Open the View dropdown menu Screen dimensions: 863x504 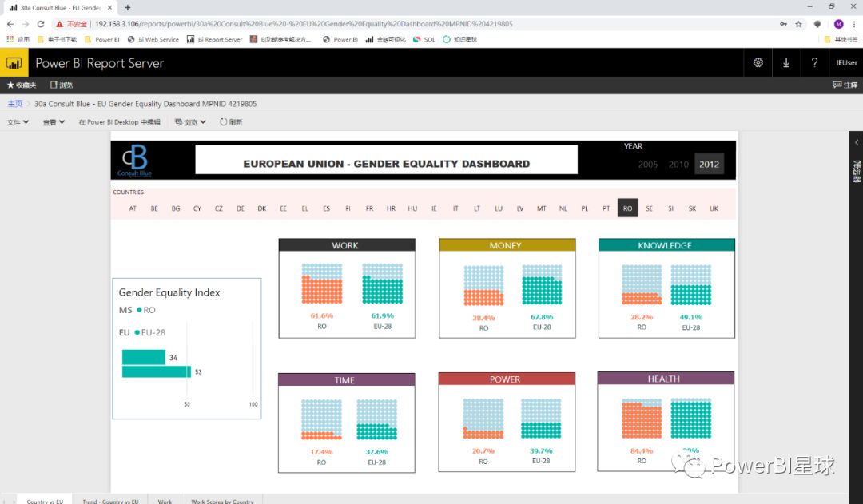coord(54,122)
